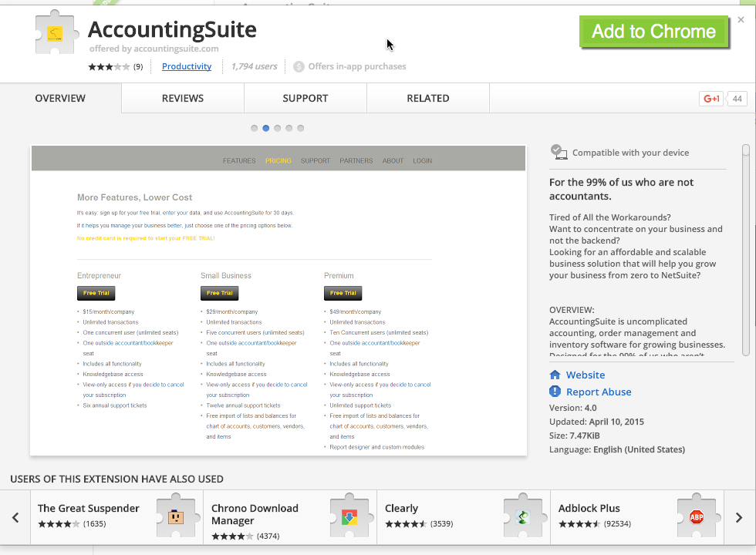Click the Small Business Free Trial button
The height and width of the screenshot is (555, 756).
(219, 293)
